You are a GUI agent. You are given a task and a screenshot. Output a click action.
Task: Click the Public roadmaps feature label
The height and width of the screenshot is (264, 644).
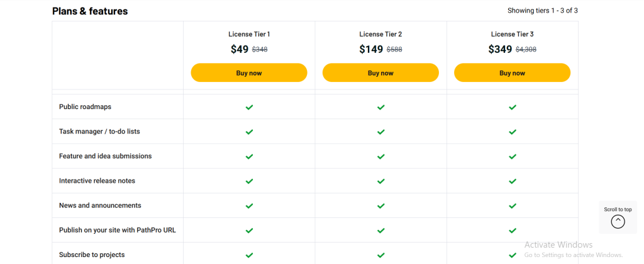(x=85, y=107)
